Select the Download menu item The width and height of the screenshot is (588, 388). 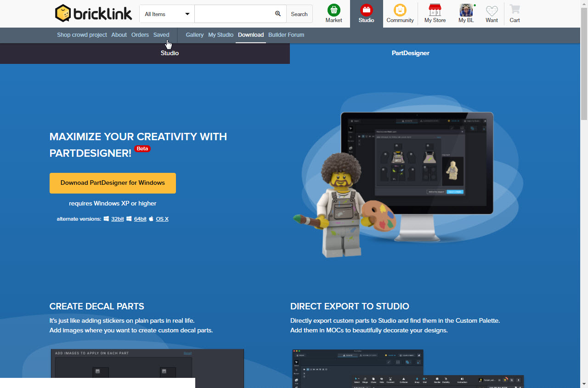(x=251, y=35)
